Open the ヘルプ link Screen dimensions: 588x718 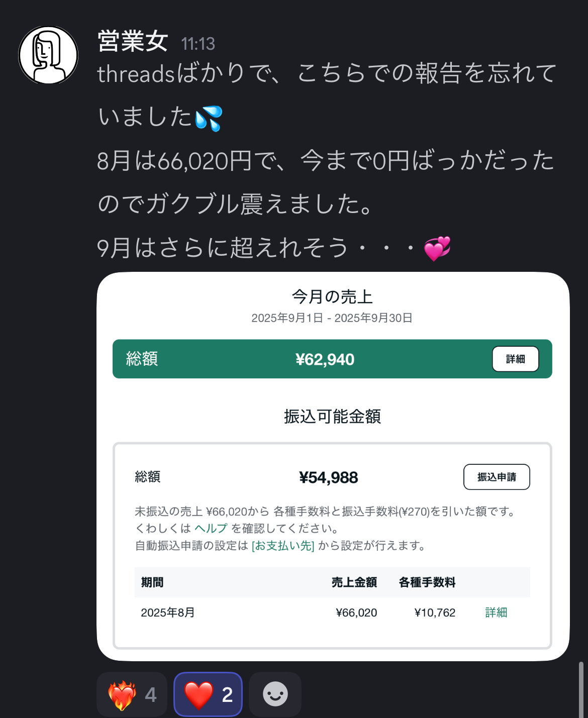[x=211, y=528]
